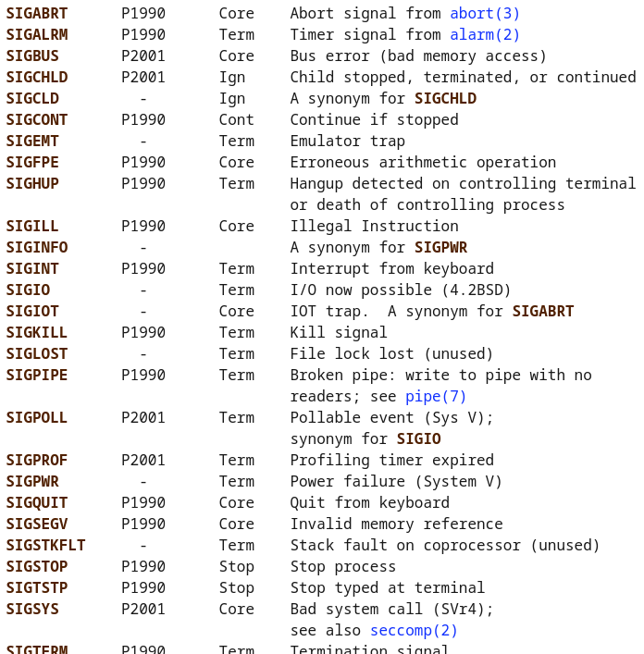The height and width of the screenshot is (654, 644).
Task: Click the "Illegal Instruction" description text
Action: pyautogui.click(x=374, y=226)
